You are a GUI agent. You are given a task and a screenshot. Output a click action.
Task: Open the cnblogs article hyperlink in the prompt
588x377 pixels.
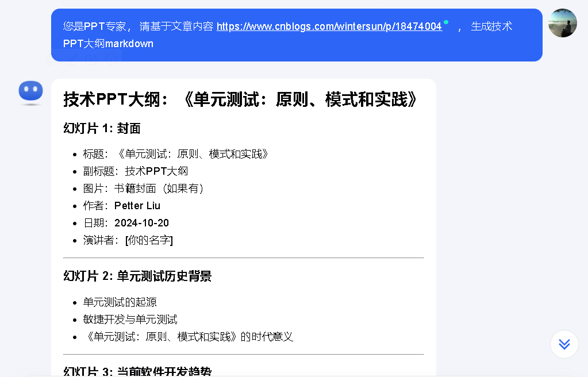tap(330, 25)
